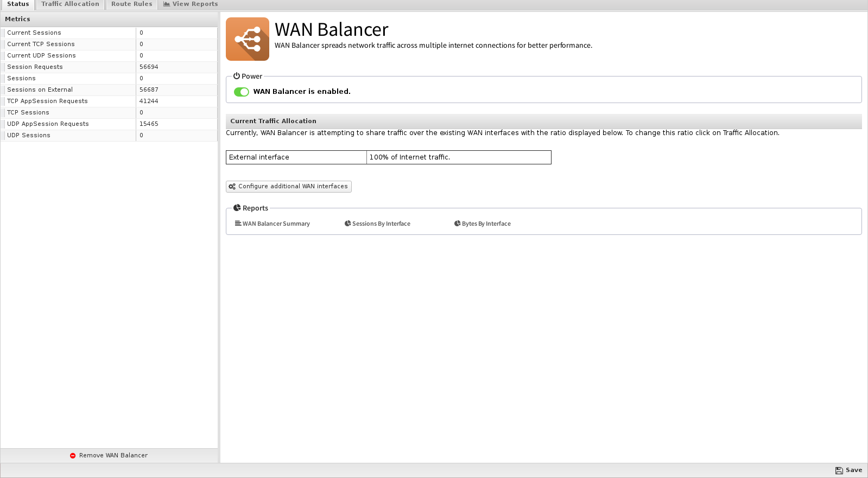The height and width of the screenshot is (478, 868).
Task: Click the traffic ratio explanation paragraph
Action: pyautogui.click(x=503, y=133)
